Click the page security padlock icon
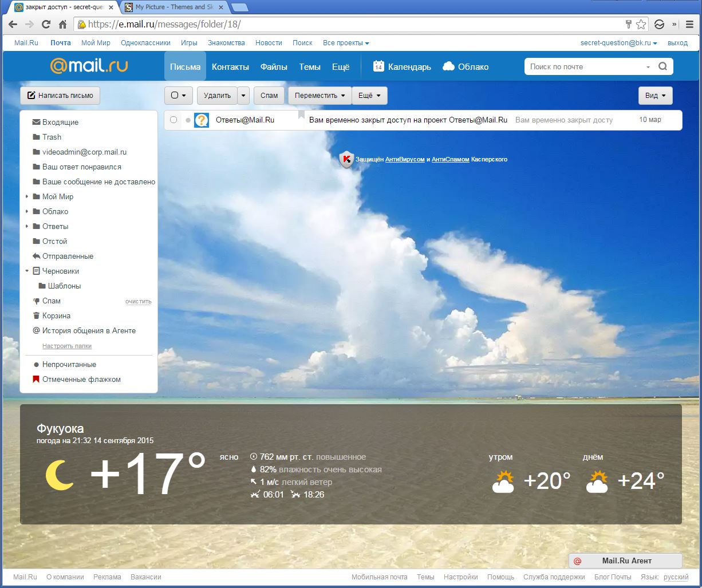 [x=82, y=25]
